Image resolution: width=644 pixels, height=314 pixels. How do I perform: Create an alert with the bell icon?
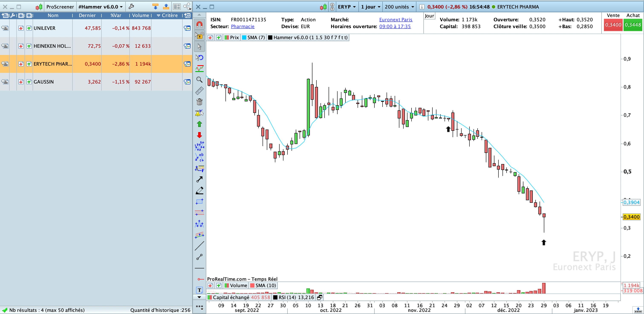tap(199, 113)
